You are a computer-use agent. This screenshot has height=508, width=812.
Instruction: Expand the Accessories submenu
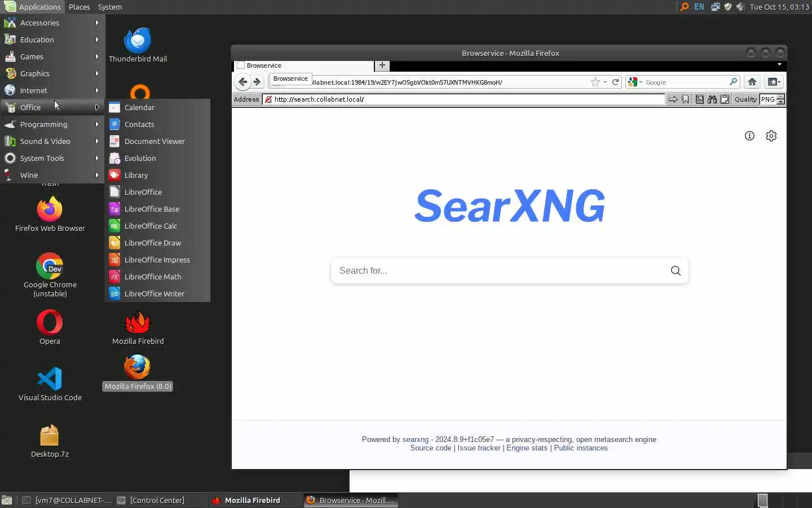[x=52, y=23]
